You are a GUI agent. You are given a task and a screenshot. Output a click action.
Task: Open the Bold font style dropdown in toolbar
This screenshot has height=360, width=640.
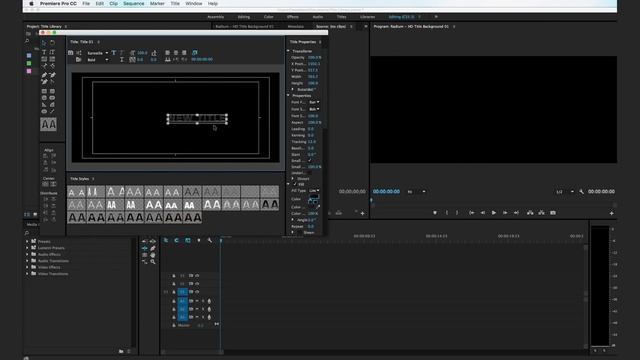pos(98,60)
